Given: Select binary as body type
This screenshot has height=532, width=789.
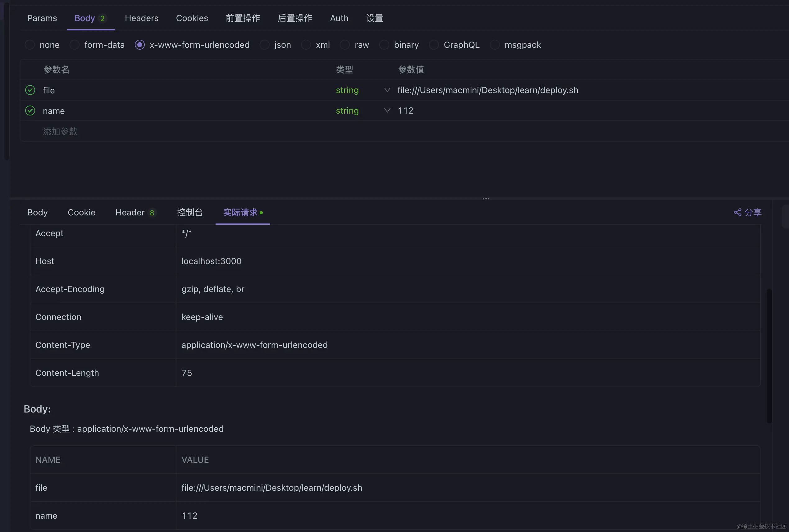Looking at the screenshot, I should click(384, 45).
